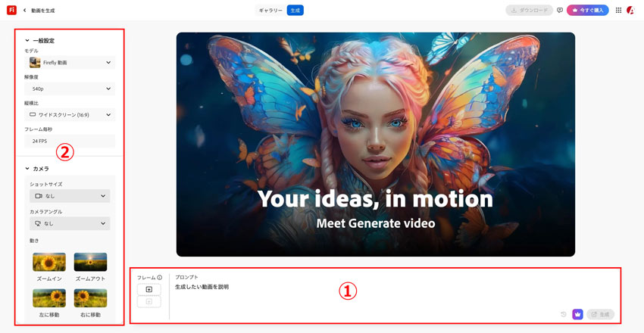Viewport: 644px width, 333px height.
Task: Click the モデル label
Action: point(31,51)
